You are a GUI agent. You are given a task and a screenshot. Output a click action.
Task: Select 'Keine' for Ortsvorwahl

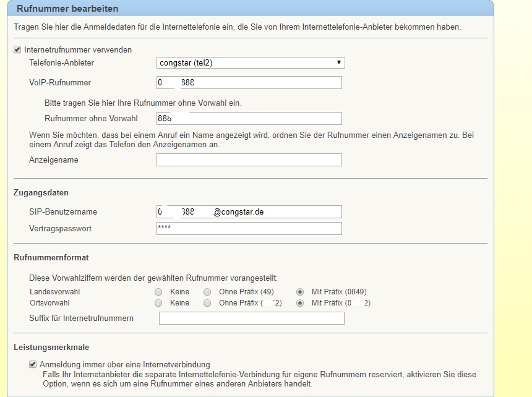(x=159, y=303)
